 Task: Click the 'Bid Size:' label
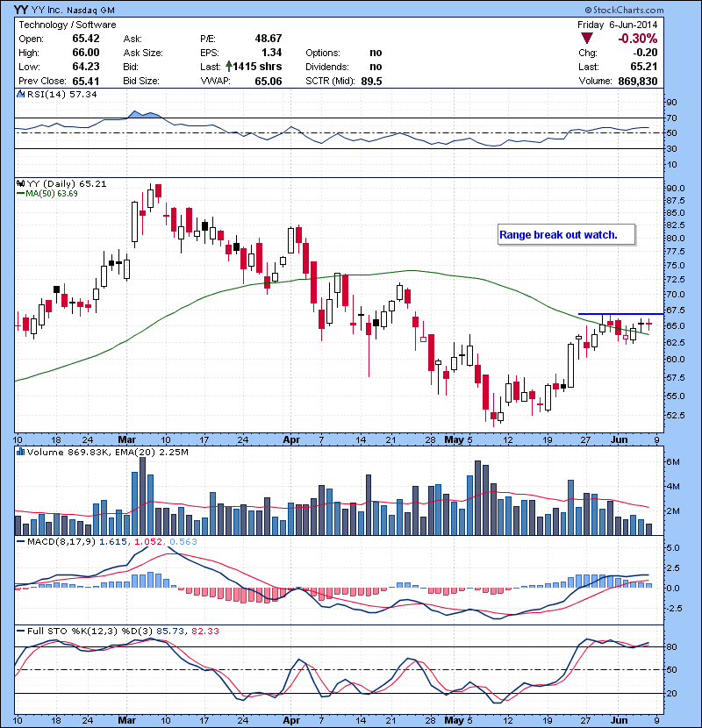coord(141,81)
